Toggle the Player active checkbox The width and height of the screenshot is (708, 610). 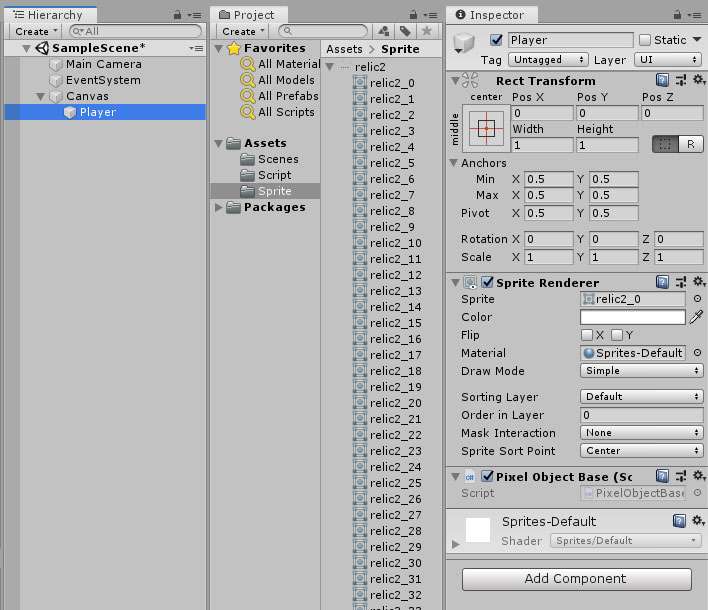(x=496, y=40)
